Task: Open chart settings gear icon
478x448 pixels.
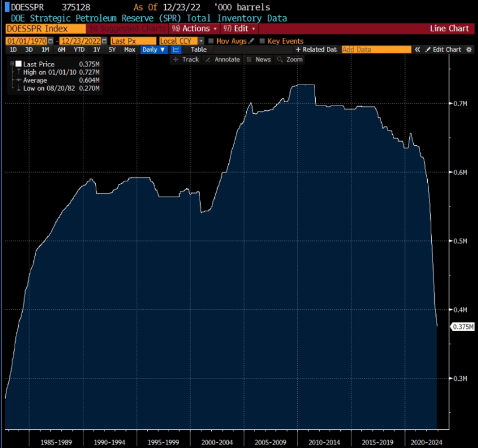Action: [x=469, y=50]
